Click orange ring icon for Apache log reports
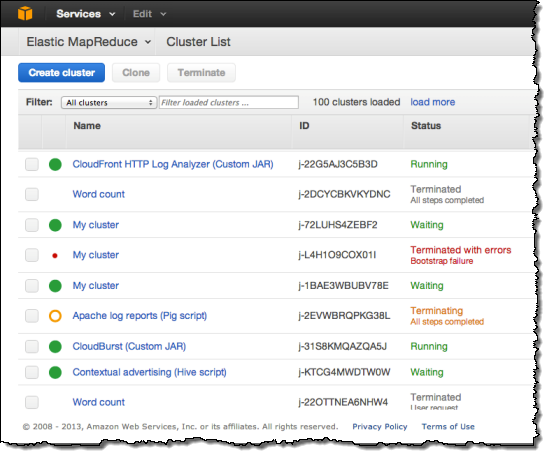 coord(55,316)
